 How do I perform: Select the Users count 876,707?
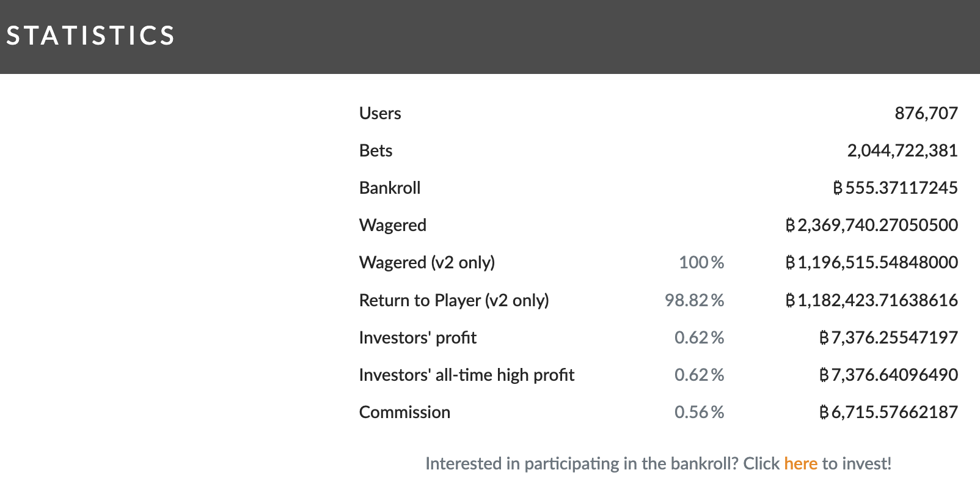tap(926, 113)
